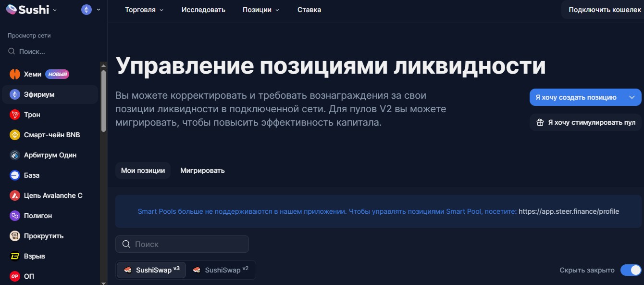This screenshot has width=644, height=285.
Task: Click the Просмотр сети heading
Action: point(29,36)
